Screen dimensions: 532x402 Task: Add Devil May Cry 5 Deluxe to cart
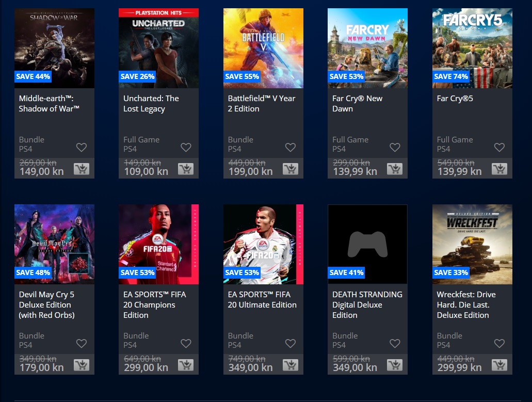(x=82, y=365)
